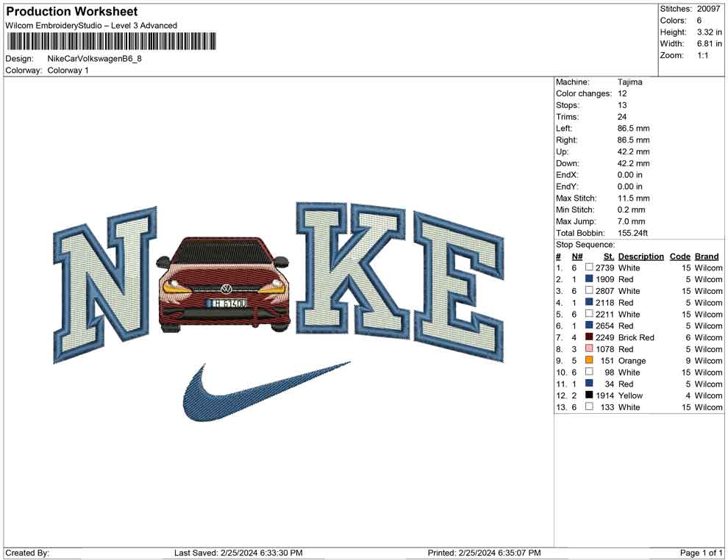The height and width of the screenshot is (560, 728).
Task: Click the Code column header
Action: [x=680, y=256]
